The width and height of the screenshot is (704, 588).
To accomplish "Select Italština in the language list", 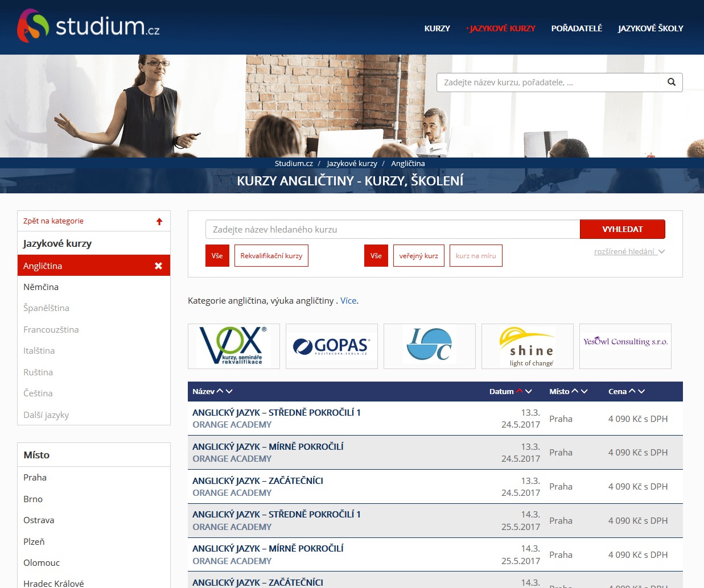I will tap(94, 351).
